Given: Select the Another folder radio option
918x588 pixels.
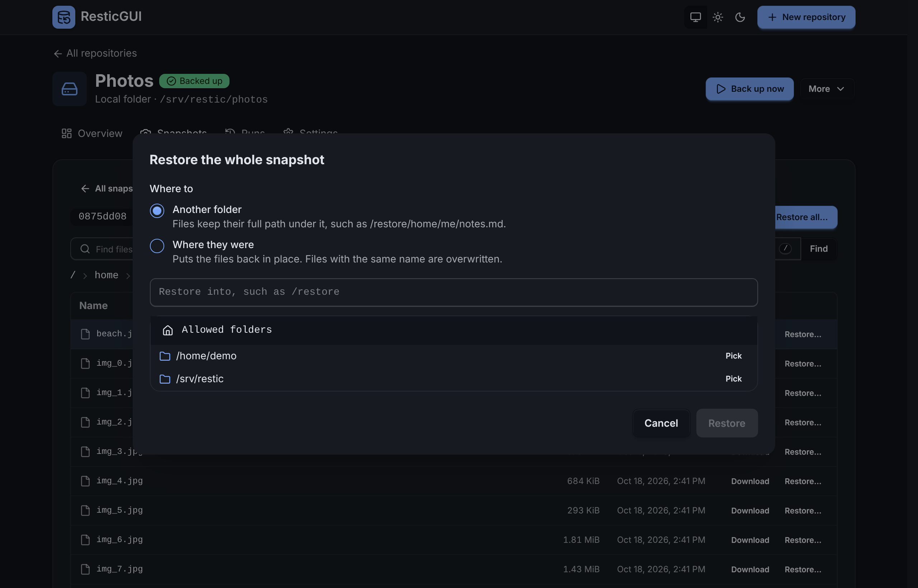Looking at the screenshot, I should pos(157,211).
